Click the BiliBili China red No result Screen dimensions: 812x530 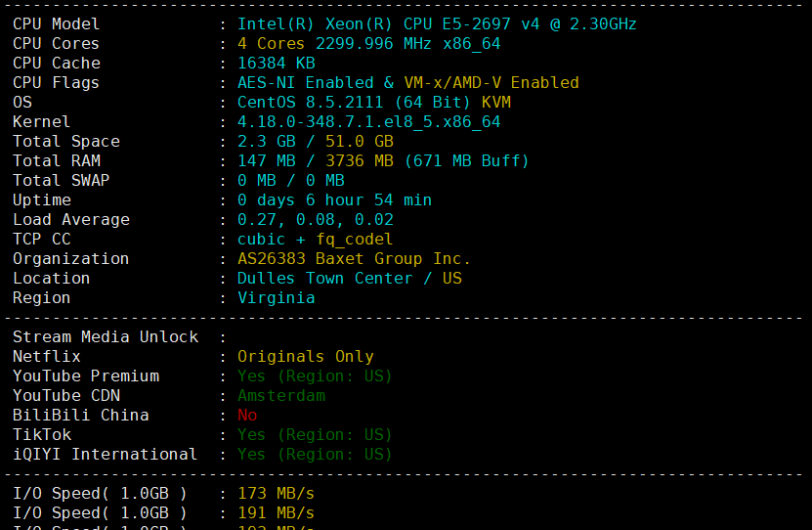247,415
